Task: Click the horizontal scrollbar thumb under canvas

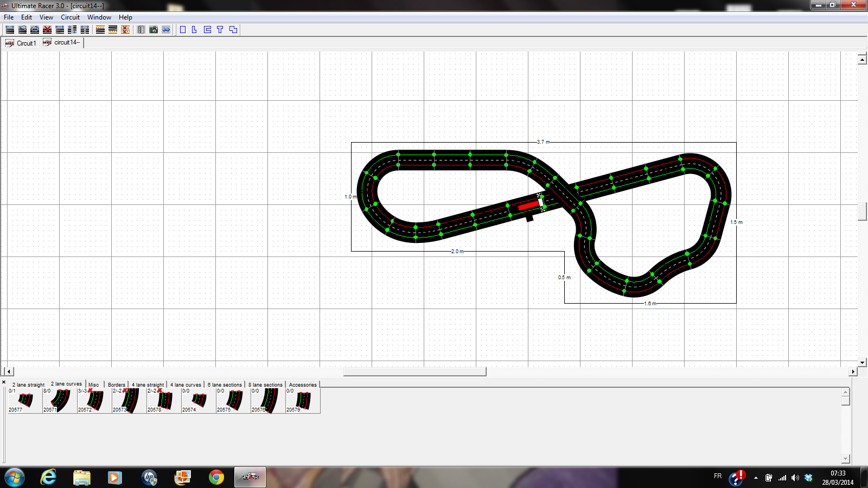Action: point(414,371)
